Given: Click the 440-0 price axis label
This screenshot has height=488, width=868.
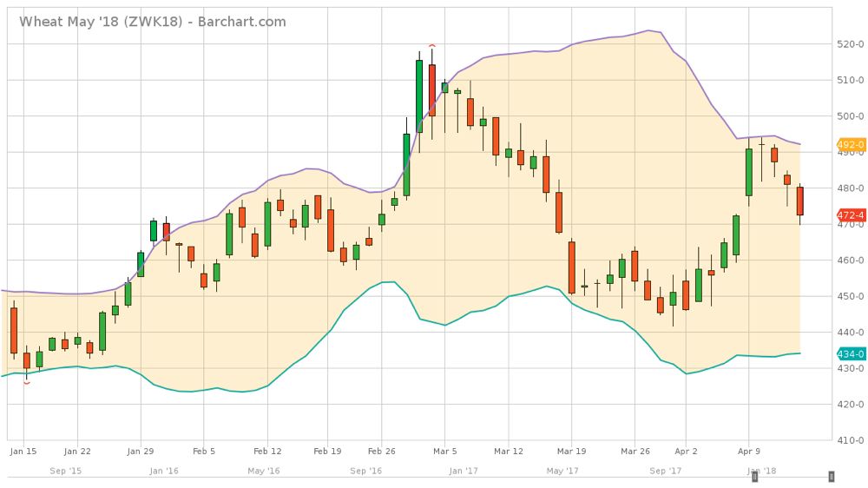Looking at the screenshot, I should (851, 333).
